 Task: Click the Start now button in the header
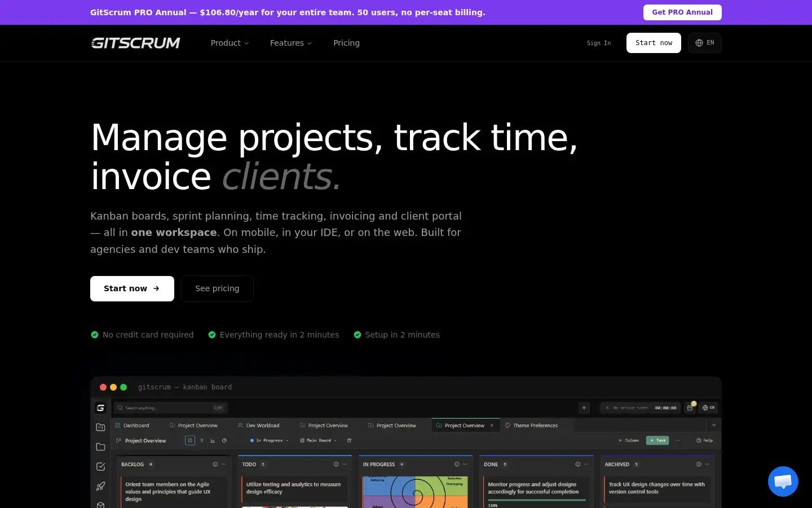[x=654, y=43]
